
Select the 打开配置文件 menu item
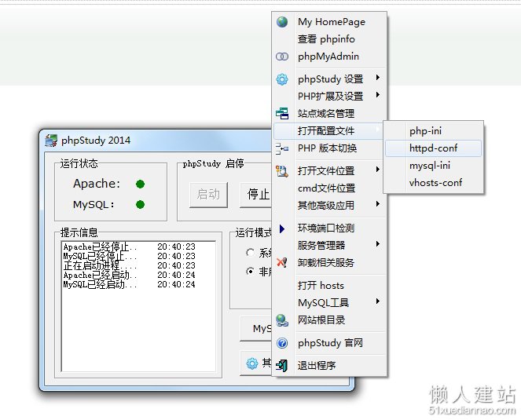pyautogui.click(x=329, y=131)
